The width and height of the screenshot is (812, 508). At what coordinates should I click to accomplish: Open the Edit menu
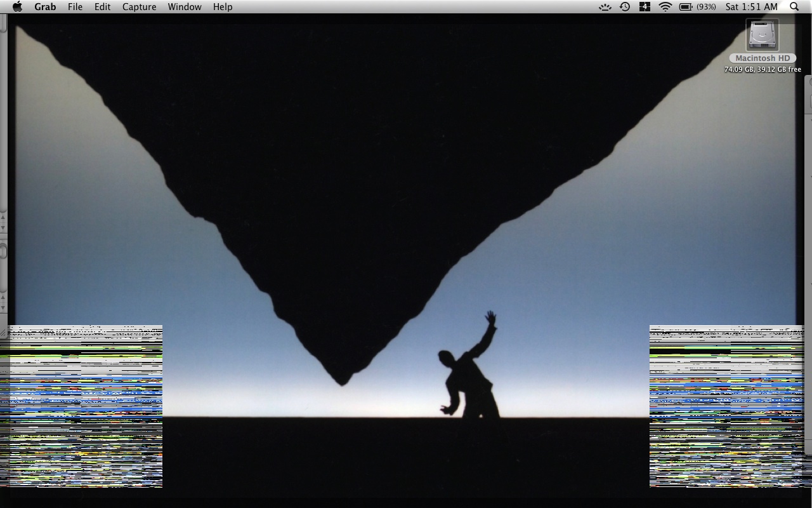(102, 7)
